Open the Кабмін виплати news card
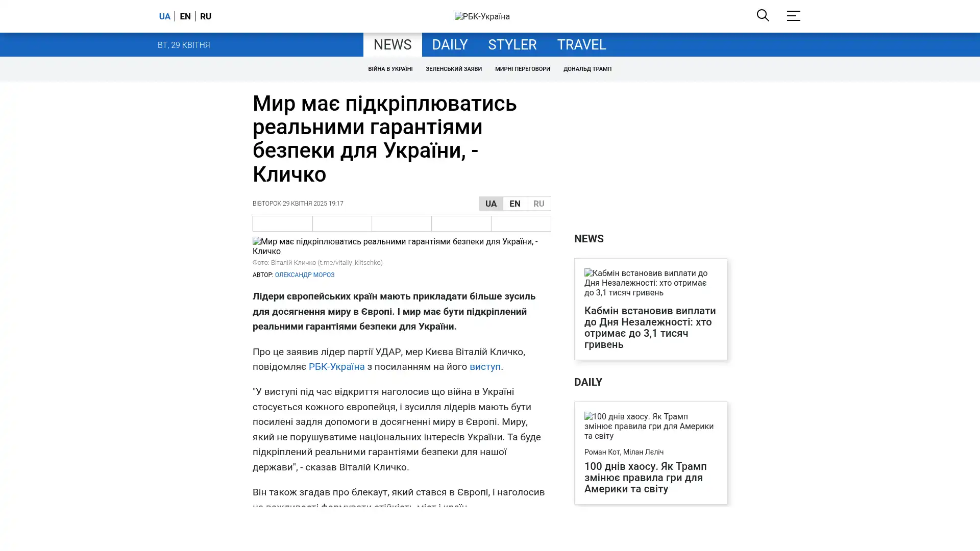980x551 pixels. coord(650,327)
